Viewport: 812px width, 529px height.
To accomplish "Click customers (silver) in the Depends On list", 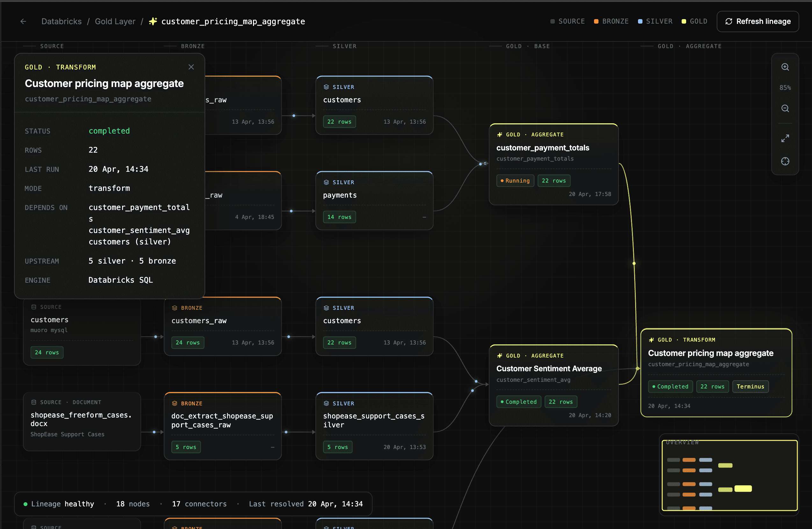I will 130,242.
